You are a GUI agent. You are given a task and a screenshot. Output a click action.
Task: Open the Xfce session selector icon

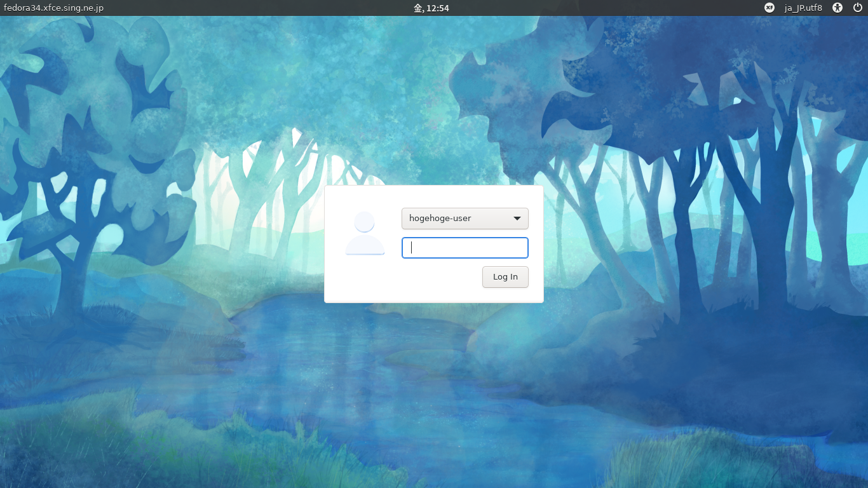pyautogui.click(x=770, y=8)
